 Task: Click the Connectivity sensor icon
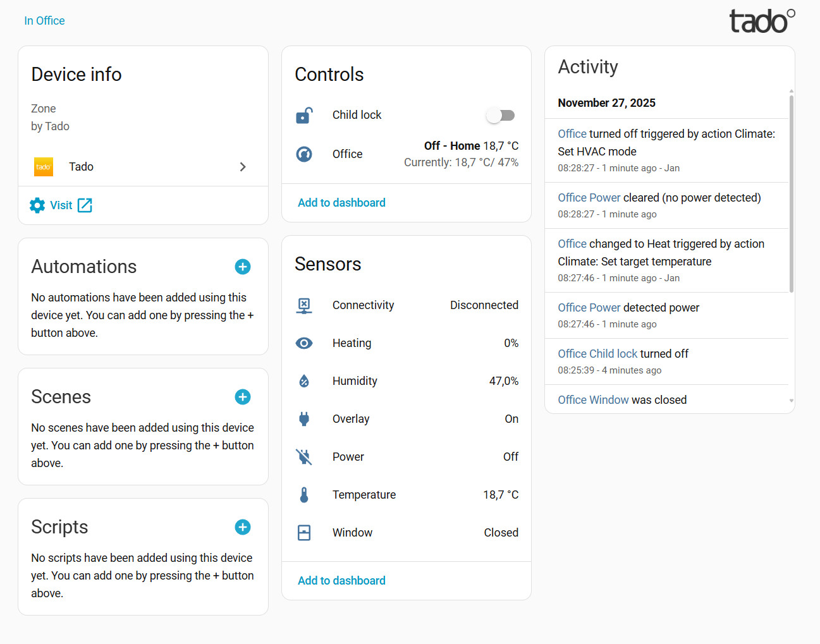304,305
